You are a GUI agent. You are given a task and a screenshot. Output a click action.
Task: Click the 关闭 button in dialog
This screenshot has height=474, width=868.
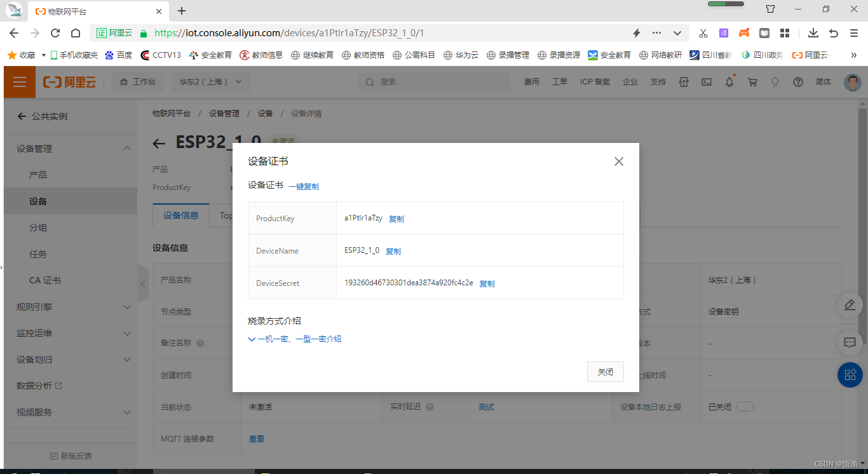605,372
